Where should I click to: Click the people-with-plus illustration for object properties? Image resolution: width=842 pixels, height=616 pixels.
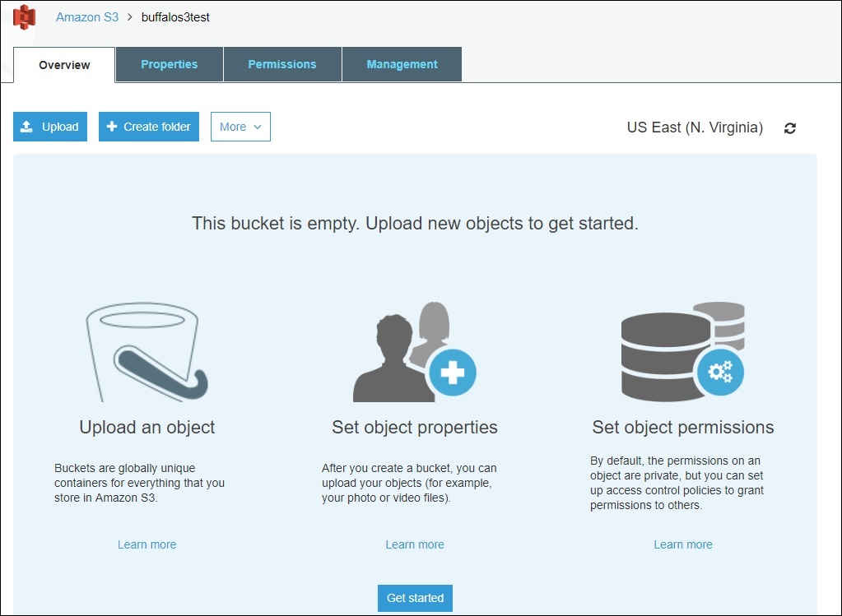click(x=415, y=352)
